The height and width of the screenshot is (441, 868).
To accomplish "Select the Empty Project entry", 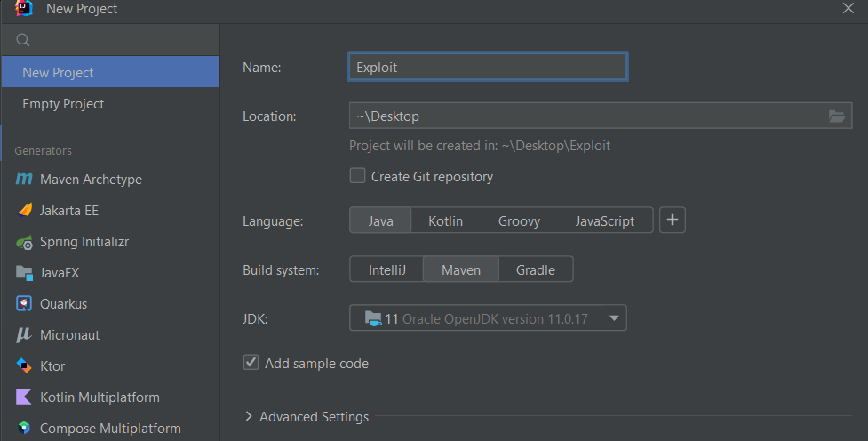I will pyautogui.click(x=63, y=104).
